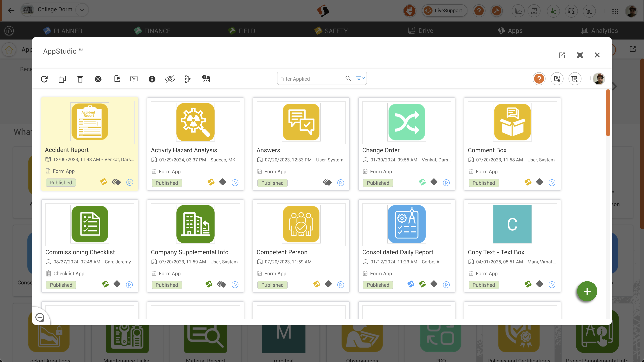This screenshot has width=644, height=362.
Task: Toggle the hidden apps eye icon
Action: (x=170, y=79)
